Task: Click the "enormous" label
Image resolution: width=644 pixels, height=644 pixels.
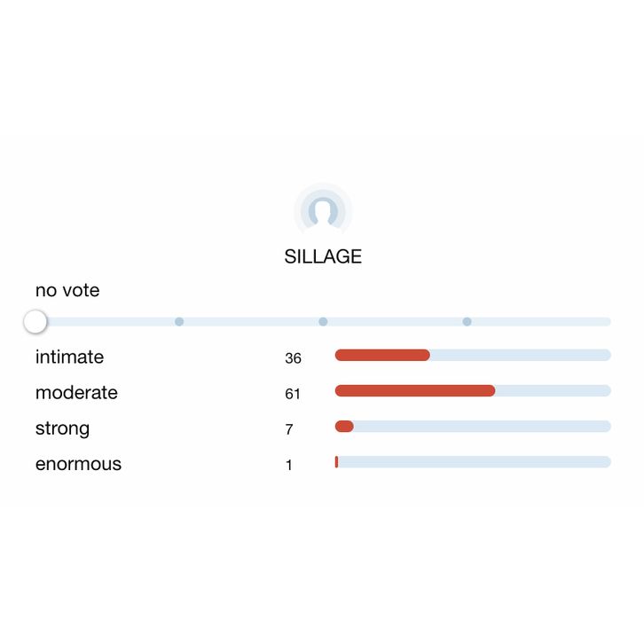Action: pos(78,464)
